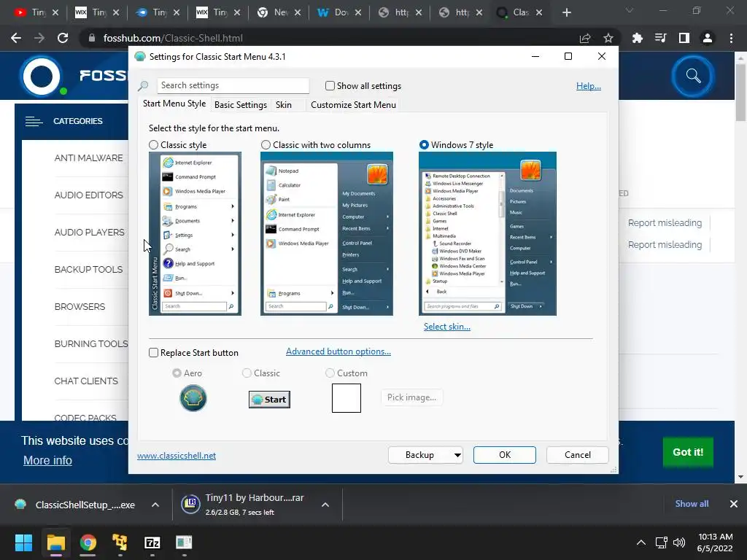
Task: Open the More info cookie link
Action: coord(47,461)
